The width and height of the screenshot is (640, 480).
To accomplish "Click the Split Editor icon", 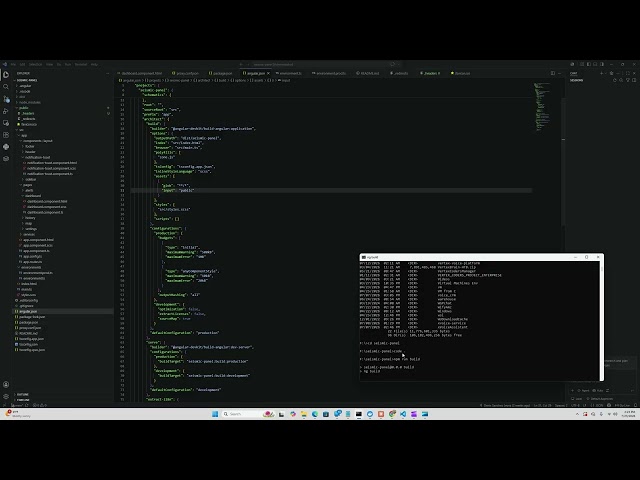I will click(553, 73).
